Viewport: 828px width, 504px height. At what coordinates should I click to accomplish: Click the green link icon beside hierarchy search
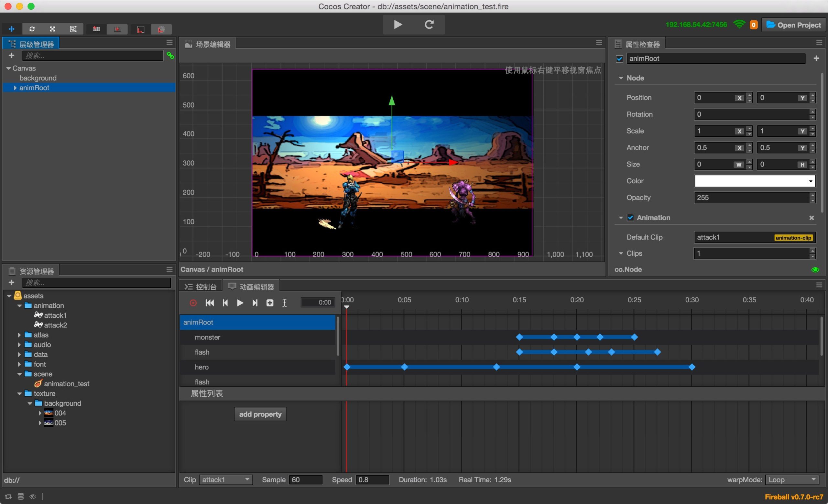170,56
